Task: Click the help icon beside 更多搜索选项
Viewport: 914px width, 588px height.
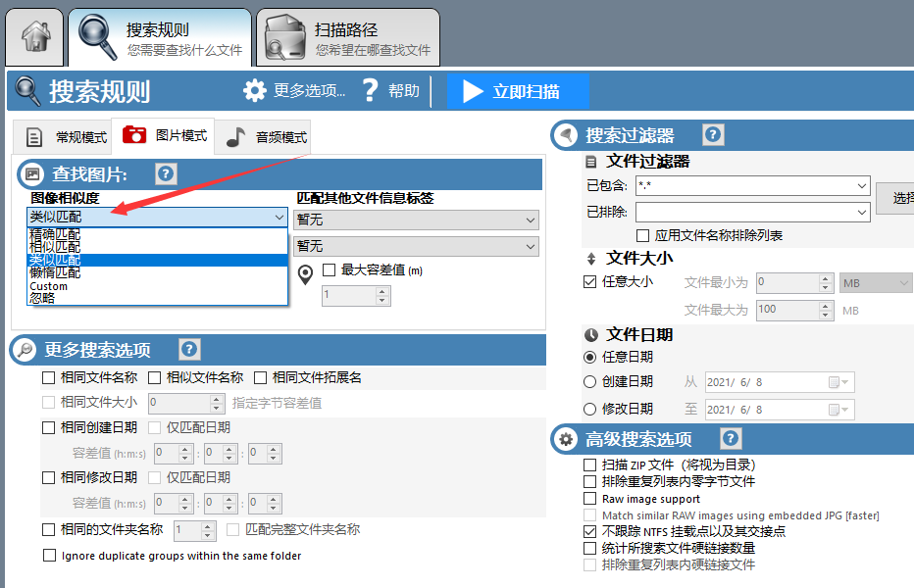Action: coord(189,349)
